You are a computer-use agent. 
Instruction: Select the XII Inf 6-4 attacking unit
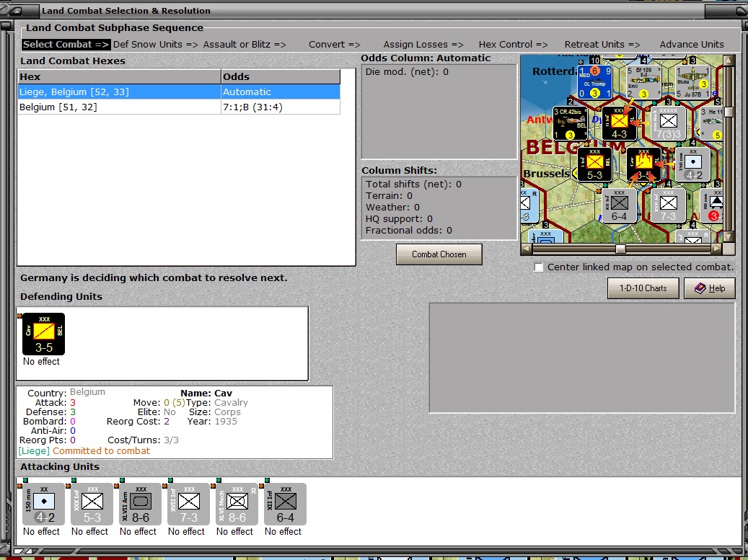click(x=285, y=504)
